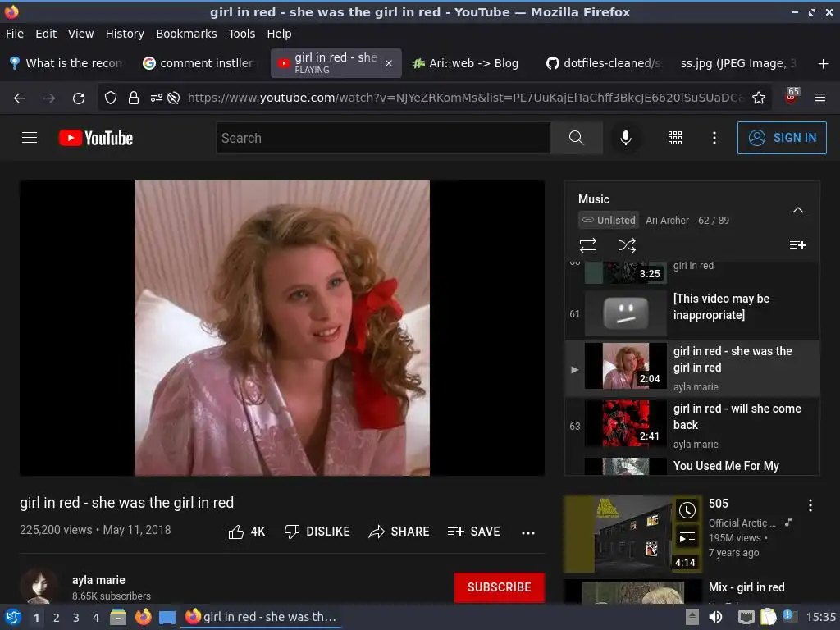This screenshot has height=630, width=840.
Task: Switch to ss.jpg image tab
Action: click(738, 63)
